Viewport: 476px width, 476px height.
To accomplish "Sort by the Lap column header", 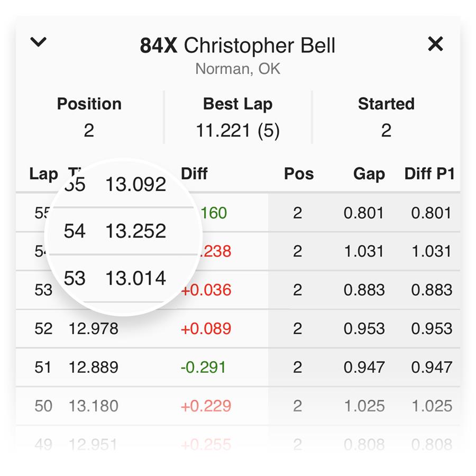I will pos(43,174).
